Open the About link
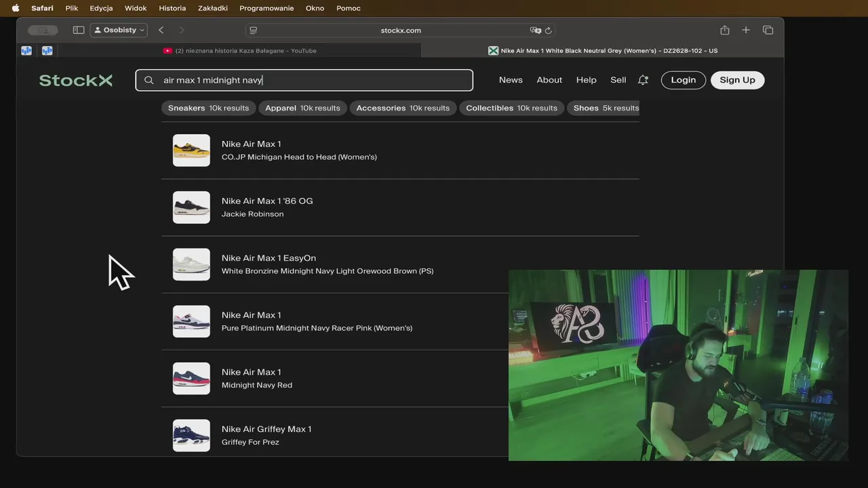This screenshot has width=868, height=488. [549, 80]
